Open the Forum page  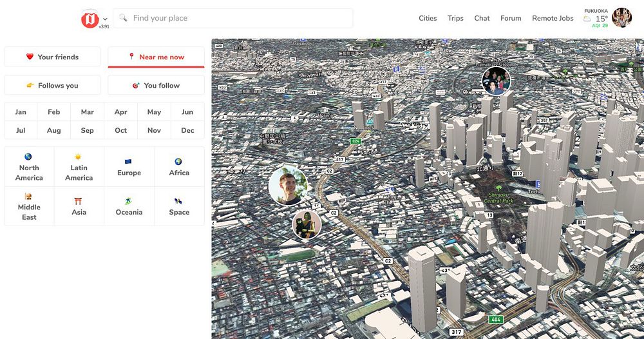click(x=511, y=18)
